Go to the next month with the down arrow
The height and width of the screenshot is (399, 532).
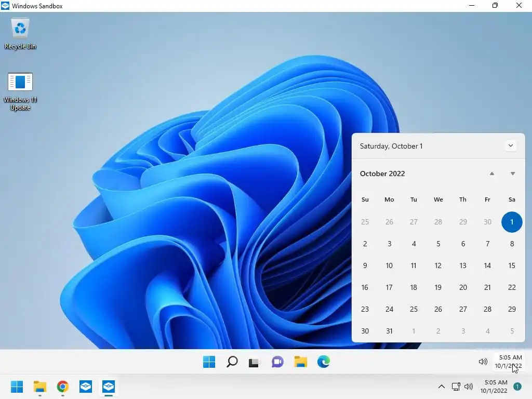point(513,174)
